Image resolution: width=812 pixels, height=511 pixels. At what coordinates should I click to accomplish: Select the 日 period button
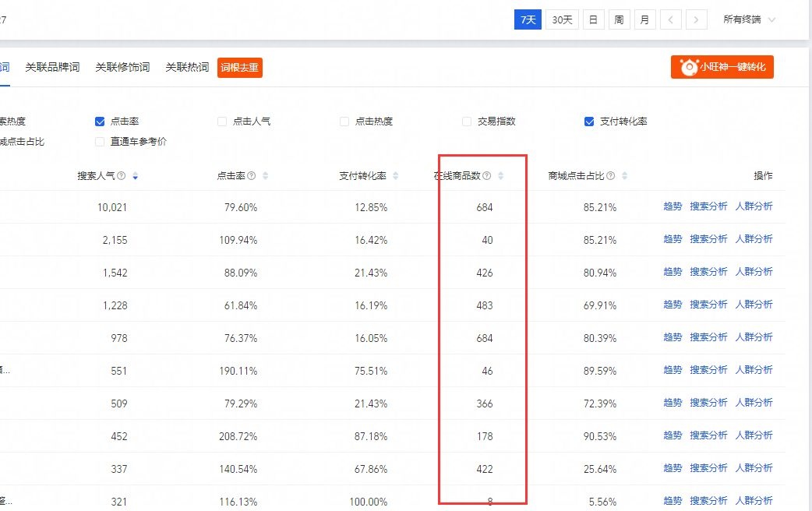594,19
